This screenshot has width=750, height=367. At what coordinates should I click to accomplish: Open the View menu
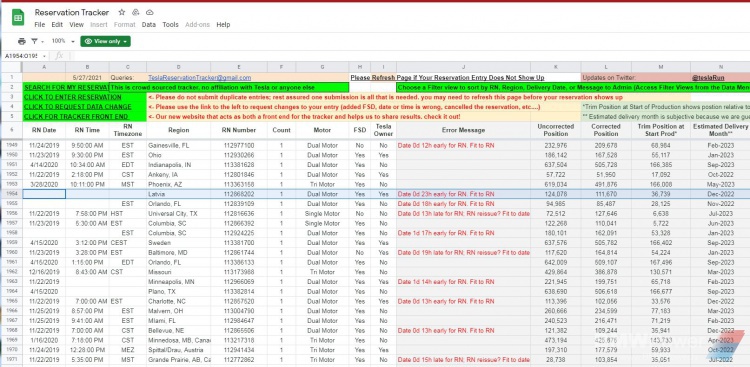coord(77,24)
